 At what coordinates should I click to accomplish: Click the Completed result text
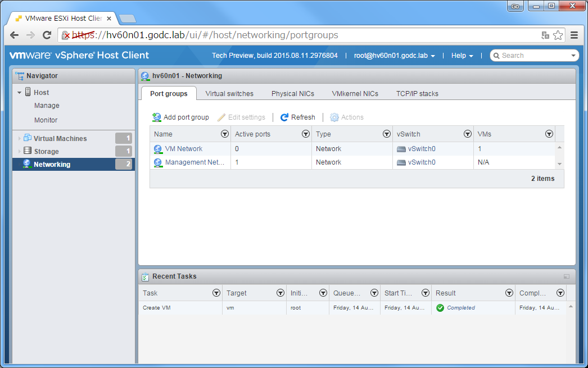click(461, 308)
